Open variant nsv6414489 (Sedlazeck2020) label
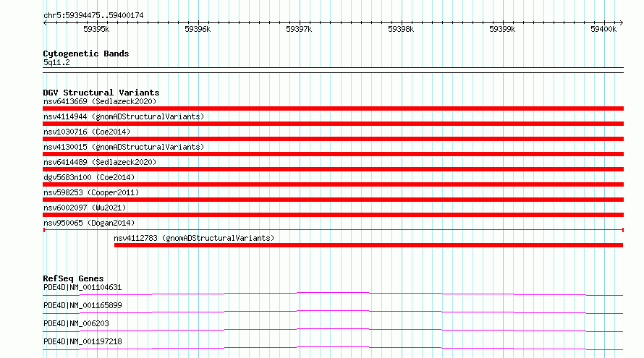The width and height of the screenshot is (644, 358). point(100,162)
